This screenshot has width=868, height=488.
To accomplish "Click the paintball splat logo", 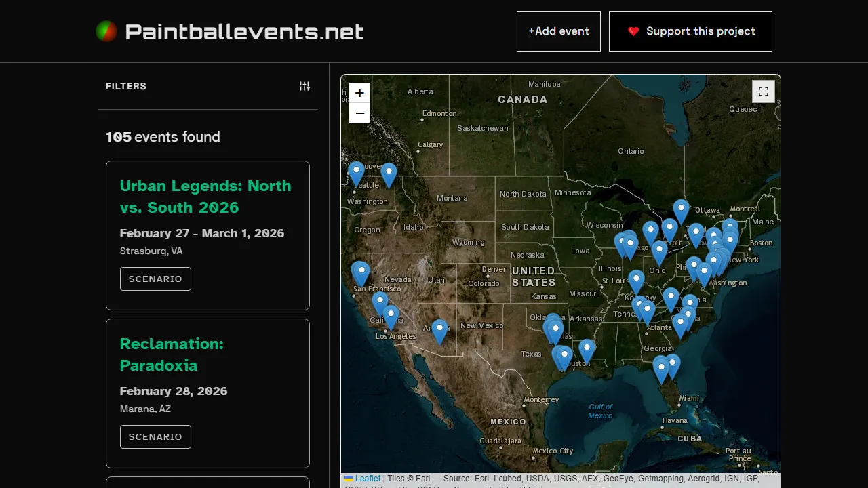I will pos(106,30).
